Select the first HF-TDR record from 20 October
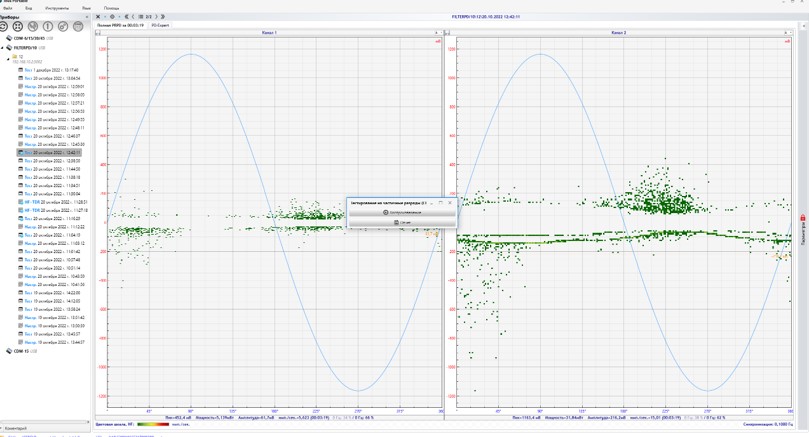 pos(55,202)
